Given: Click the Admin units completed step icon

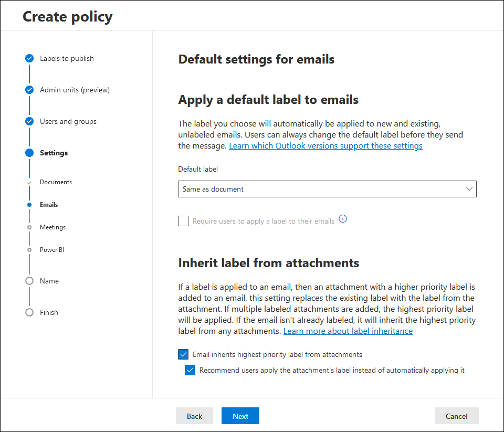Looking at the screenshot, I should pyautogui.click(x=29, y=90).
